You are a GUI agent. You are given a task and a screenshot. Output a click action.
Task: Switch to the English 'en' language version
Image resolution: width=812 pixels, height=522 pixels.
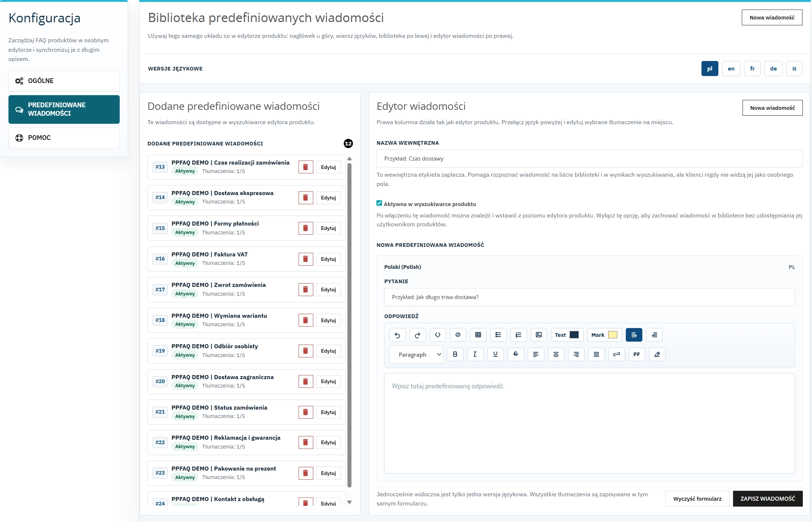tap(731, 68)
